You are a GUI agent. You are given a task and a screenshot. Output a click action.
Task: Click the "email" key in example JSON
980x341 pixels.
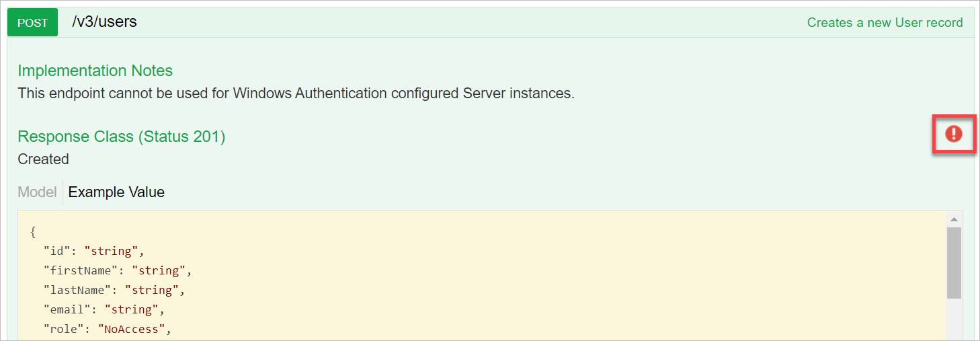(67, 310)
